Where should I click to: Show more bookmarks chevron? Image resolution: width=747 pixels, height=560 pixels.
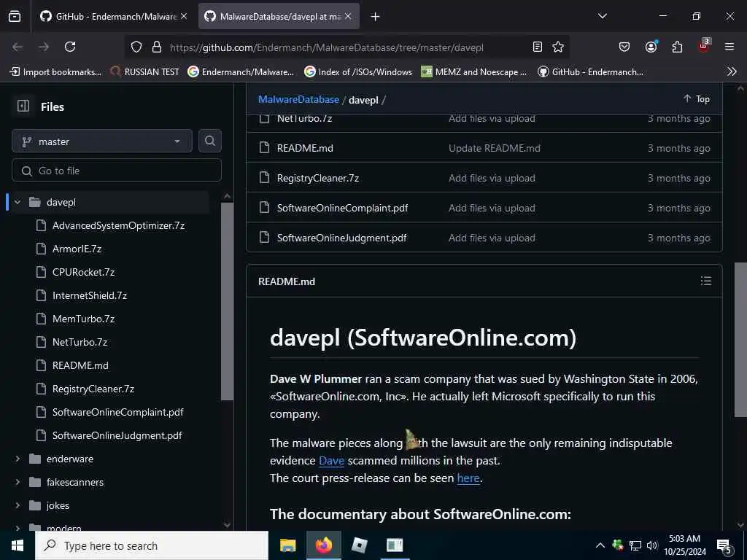(732, 71)
